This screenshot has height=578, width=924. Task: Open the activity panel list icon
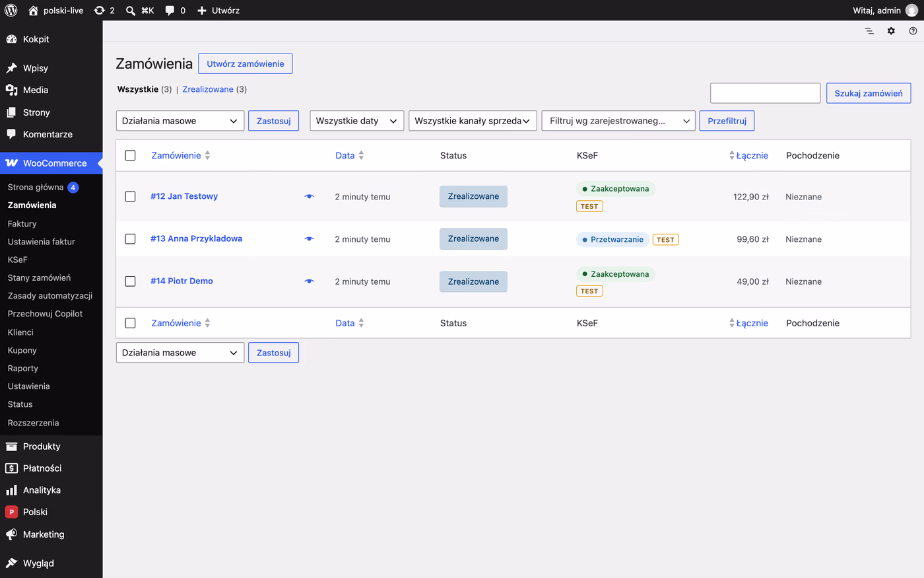pyautogui.click(x=869, y=31)
